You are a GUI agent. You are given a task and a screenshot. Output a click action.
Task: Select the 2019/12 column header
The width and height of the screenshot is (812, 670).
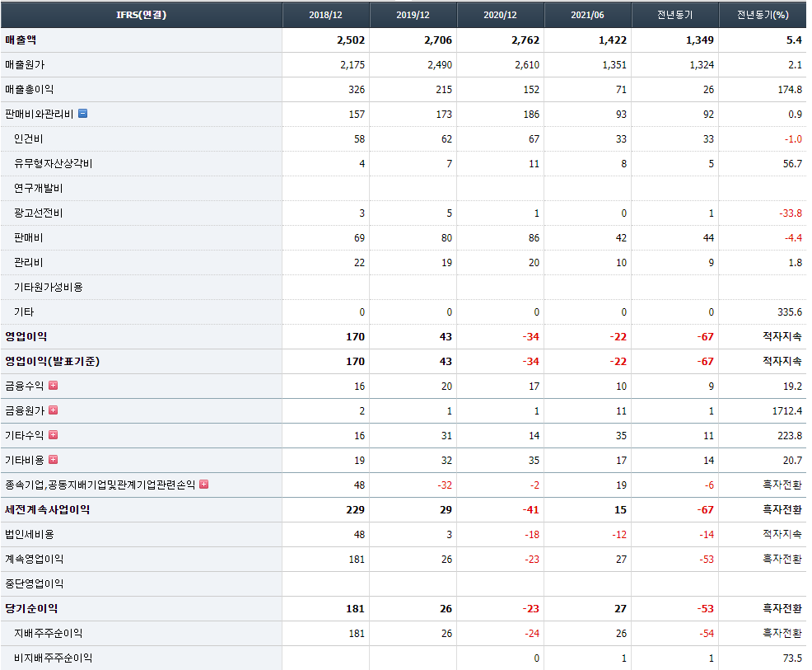[x=413, y=15]
